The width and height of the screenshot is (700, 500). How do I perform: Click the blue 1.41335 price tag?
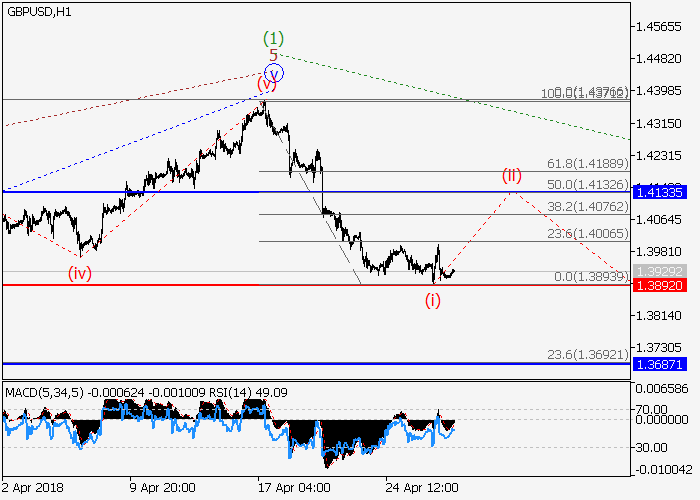(659, 192)
